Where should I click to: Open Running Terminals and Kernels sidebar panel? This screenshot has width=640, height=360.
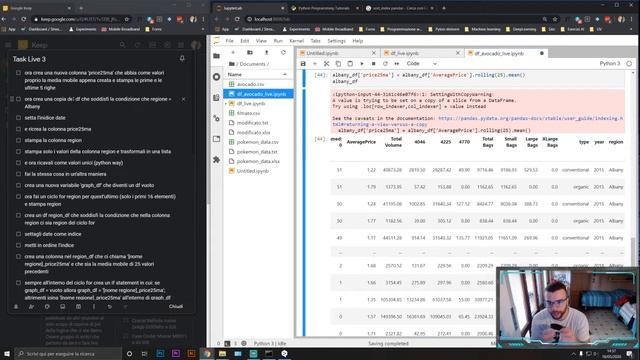(216, 77)
